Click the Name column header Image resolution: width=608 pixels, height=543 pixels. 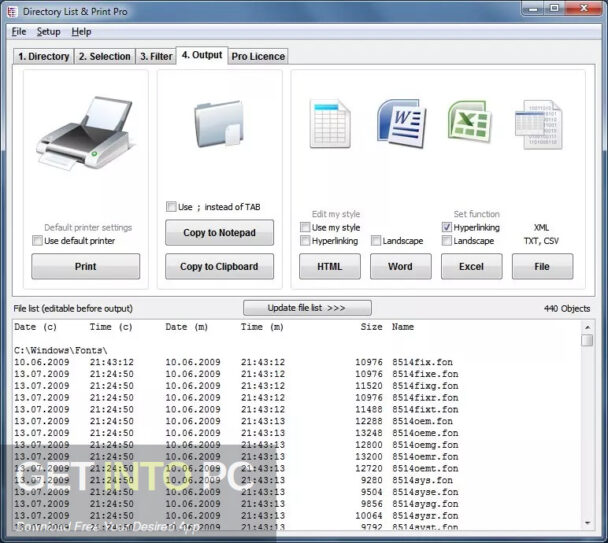point(403,327)
